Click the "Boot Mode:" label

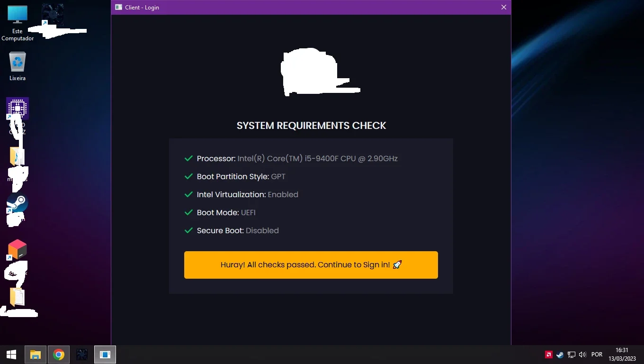point(218,212)
